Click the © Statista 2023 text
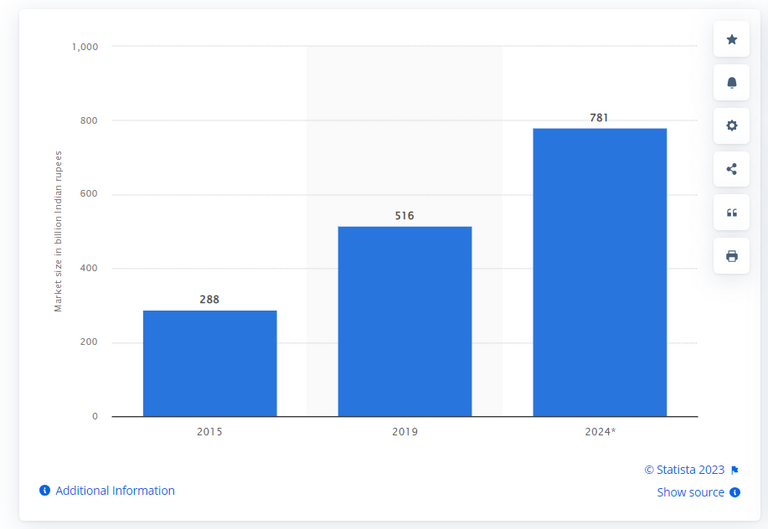 (684, 470)
